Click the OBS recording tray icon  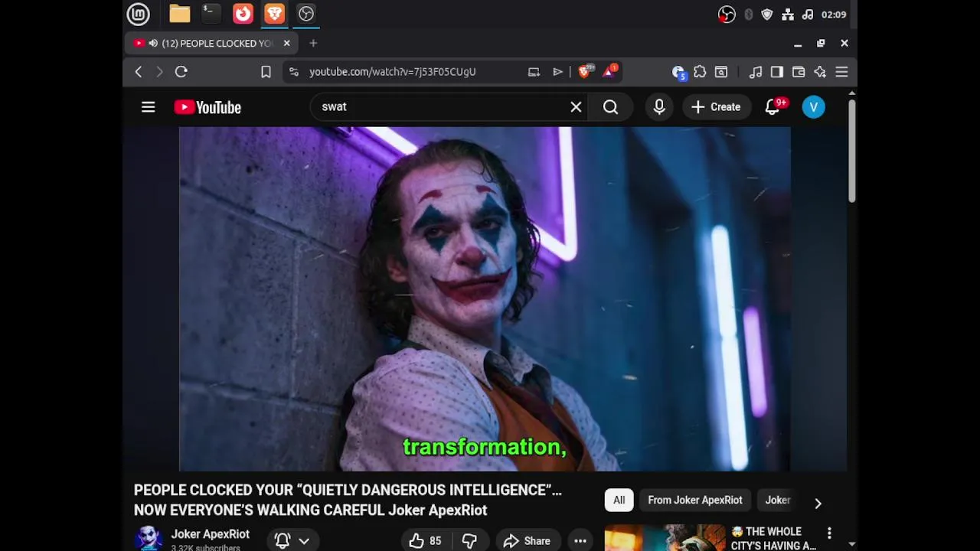[727, 15]
